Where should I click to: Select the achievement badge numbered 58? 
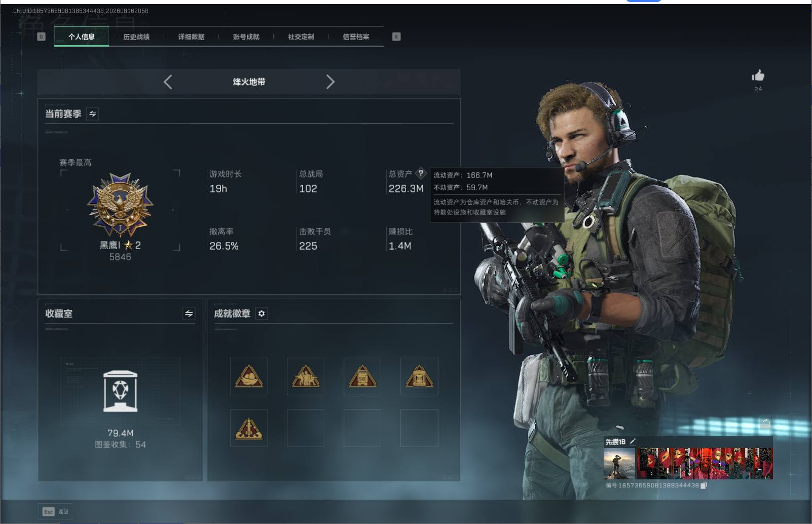coord(362,376)
